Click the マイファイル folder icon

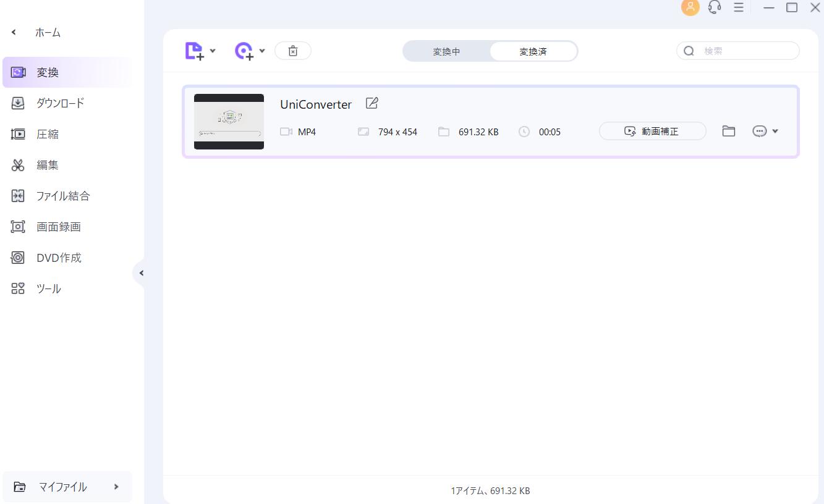coord(20,487)
